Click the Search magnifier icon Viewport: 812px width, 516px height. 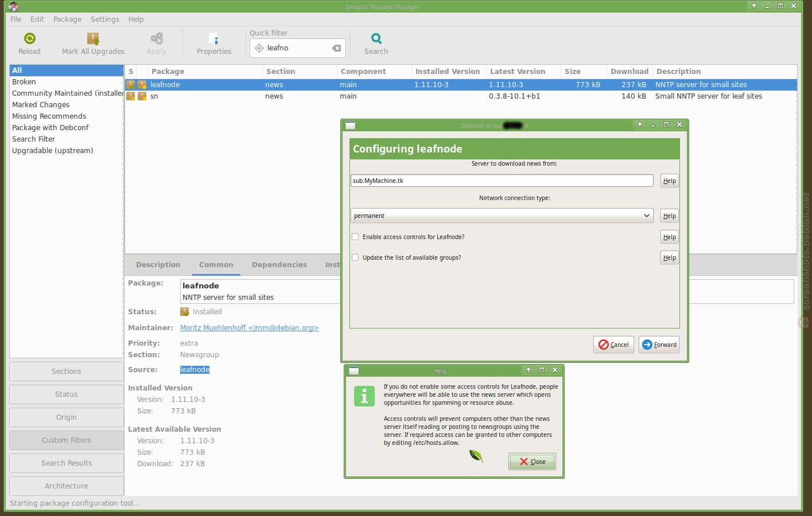coord(376,38)
